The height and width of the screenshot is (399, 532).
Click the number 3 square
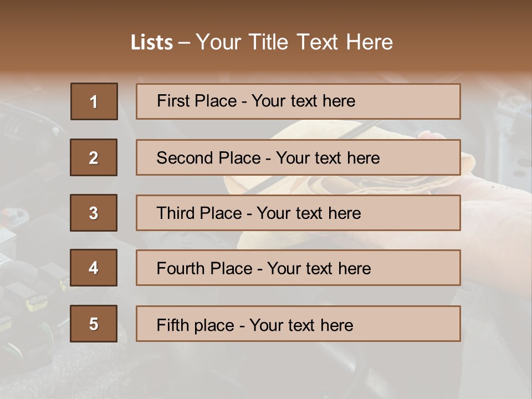click(94, 213)
